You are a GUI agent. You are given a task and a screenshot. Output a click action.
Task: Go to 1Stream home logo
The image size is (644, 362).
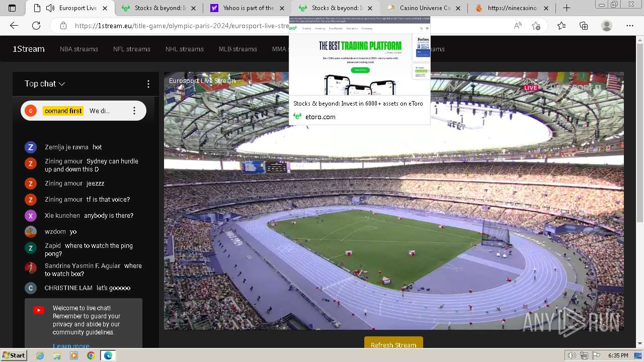pyautogui.click(x=29, y=49)
